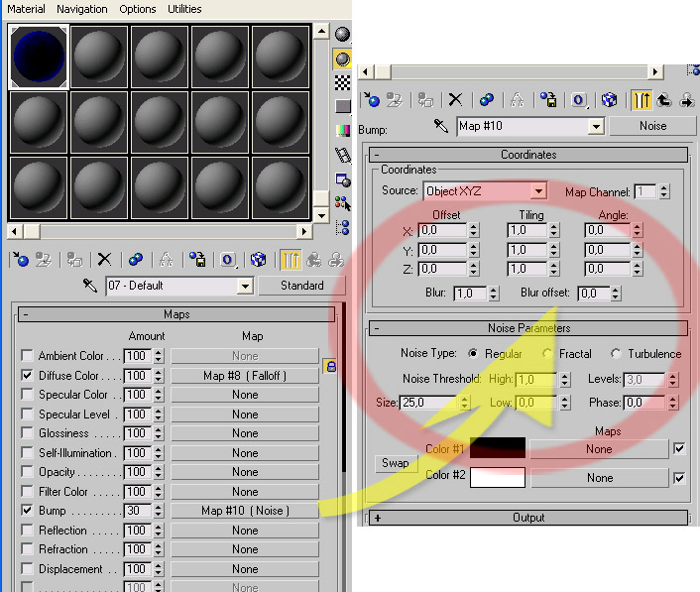Toggle the checkered Background icon for sample slots
700x592 pixels.
[342, 82]
